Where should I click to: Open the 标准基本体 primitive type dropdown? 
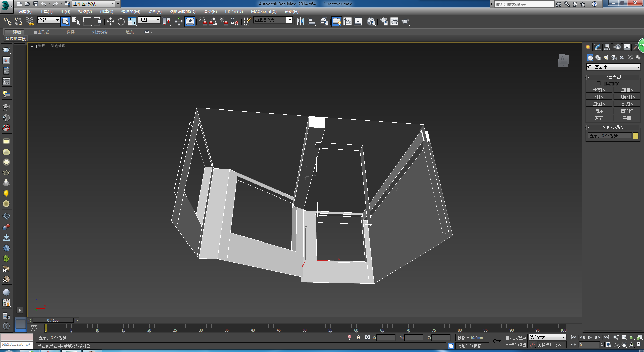click(x=613, y=67)
